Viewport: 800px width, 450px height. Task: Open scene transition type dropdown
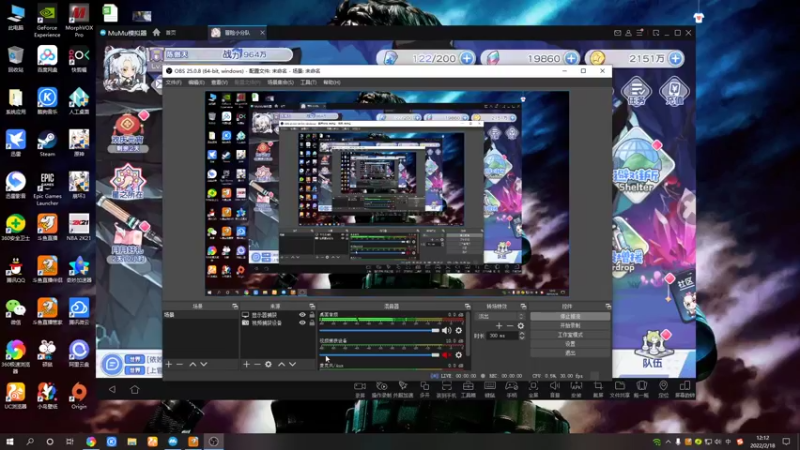click(x=499, y=316)
